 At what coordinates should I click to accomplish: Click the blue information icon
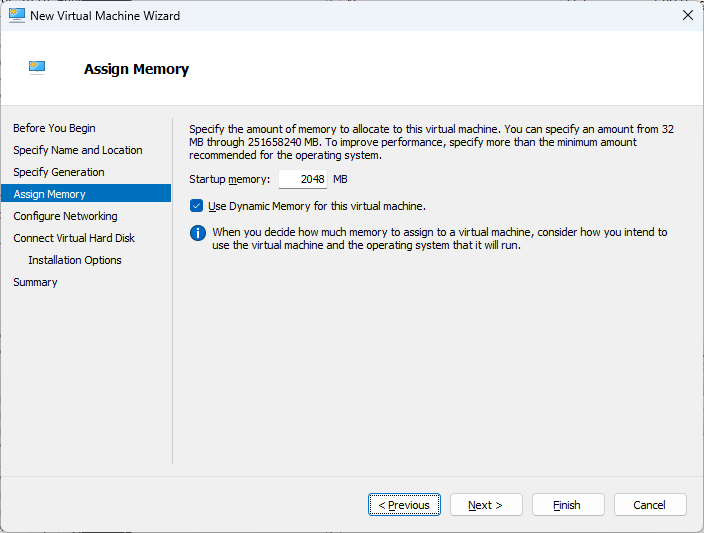198,233
